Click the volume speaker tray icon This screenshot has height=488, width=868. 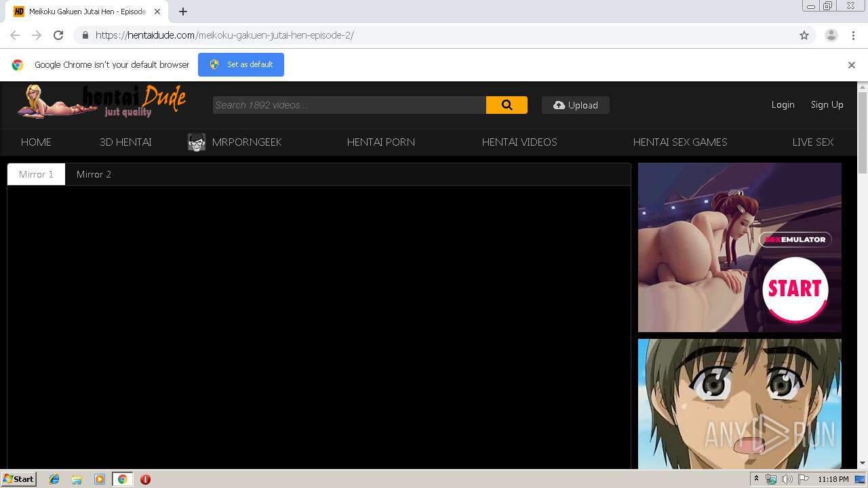[x=787, y=479]
